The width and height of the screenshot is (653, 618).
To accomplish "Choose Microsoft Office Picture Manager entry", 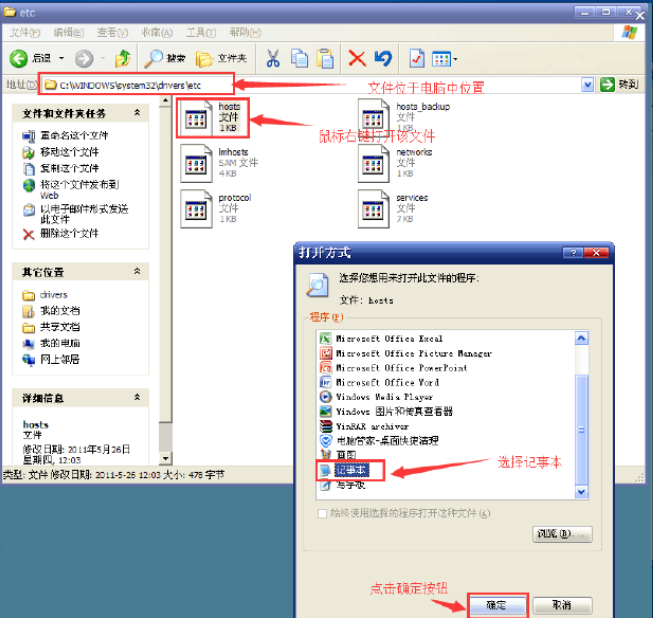I will click(406, 354).
